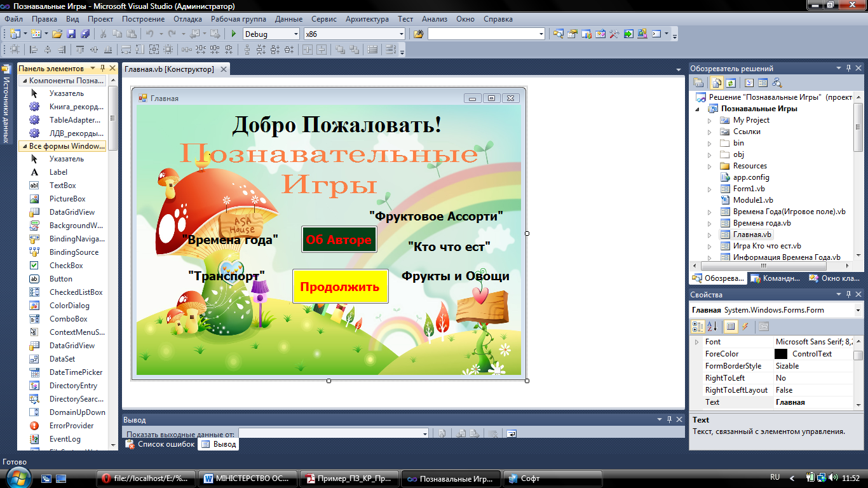
Task: Select the CheckBox control in the Toolbox
Action: pyautogui.click(x=62, y=266)
